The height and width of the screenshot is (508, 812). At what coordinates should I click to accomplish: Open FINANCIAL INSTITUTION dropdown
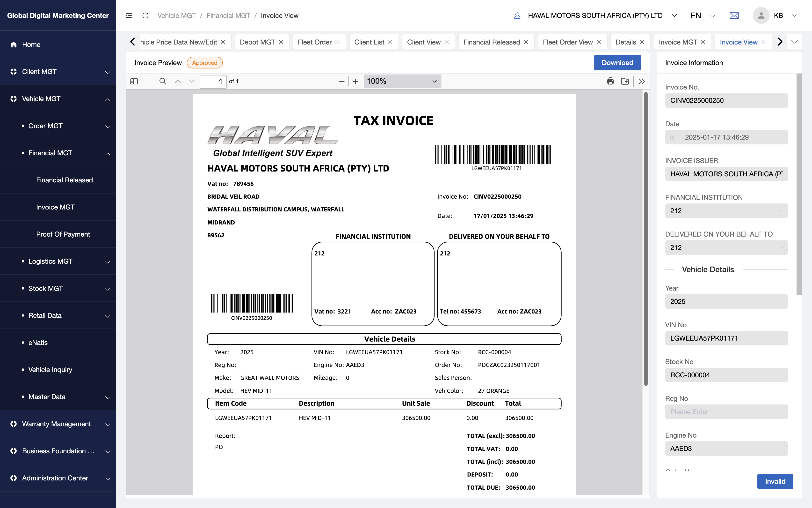tap(726, 211)
